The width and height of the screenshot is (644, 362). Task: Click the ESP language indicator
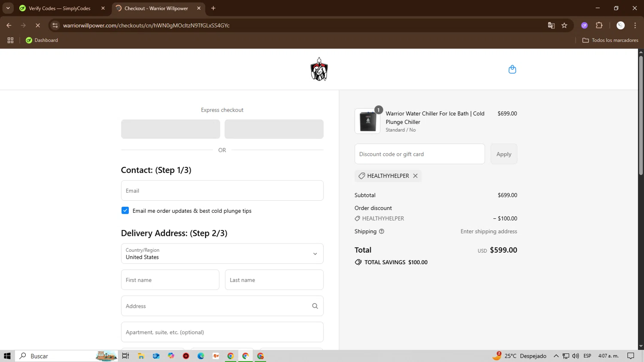coord(587,356)
